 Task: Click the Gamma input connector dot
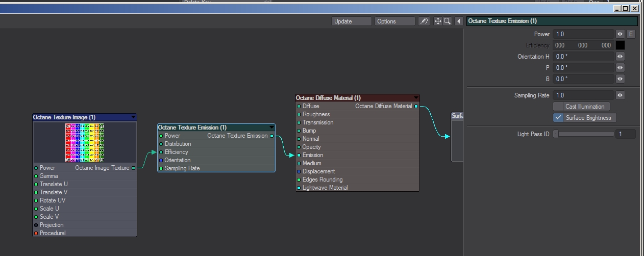point(36,176)
